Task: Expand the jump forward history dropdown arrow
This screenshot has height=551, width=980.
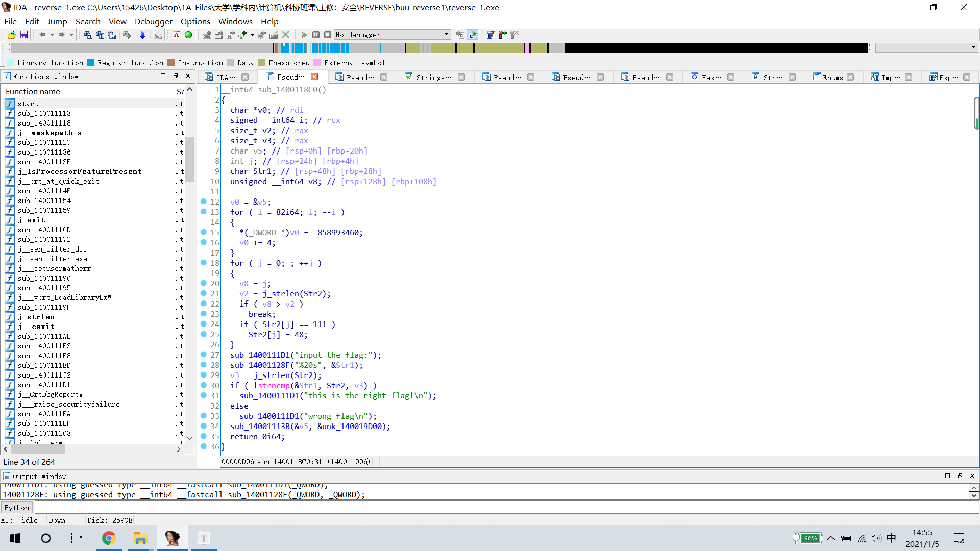Action: pyautogui.click(x=71, y=35)
